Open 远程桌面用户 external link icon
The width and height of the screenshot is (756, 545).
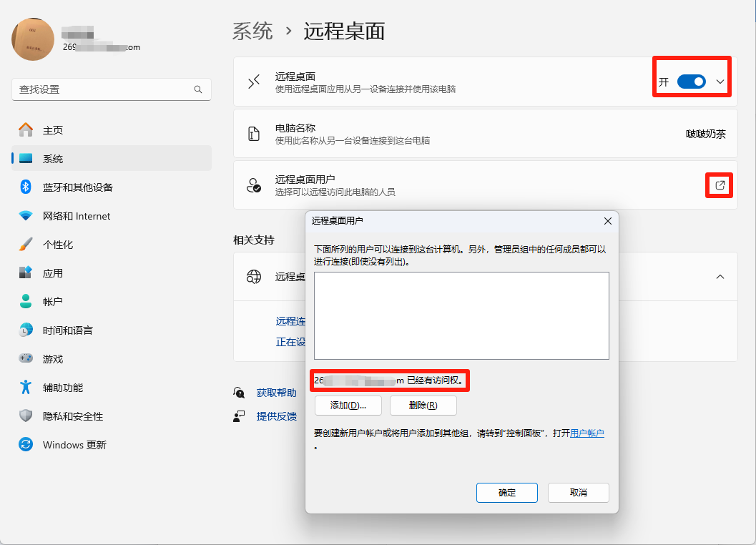click(x=720, y=185)
